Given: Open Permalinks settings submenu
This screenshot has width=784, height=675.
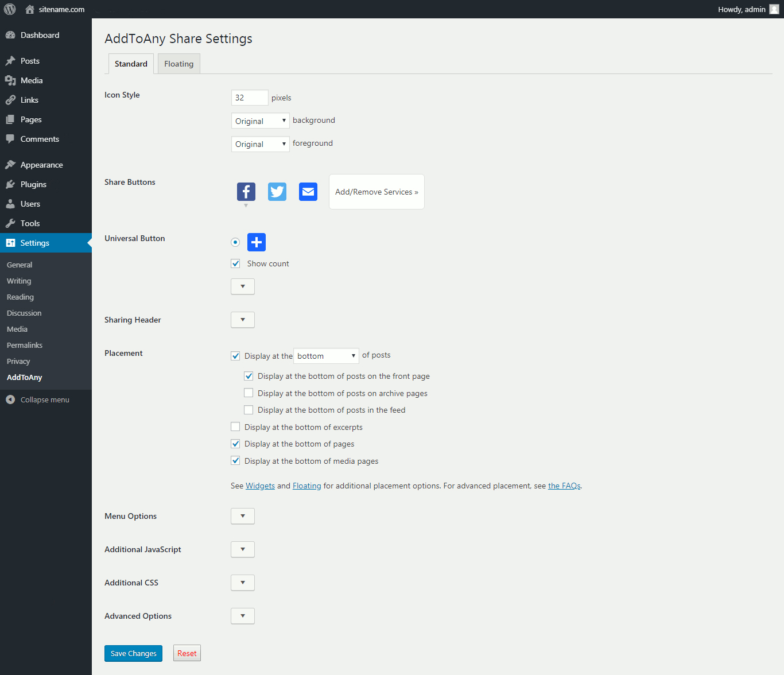Looking at the screenshot, I should click(25, 345).
